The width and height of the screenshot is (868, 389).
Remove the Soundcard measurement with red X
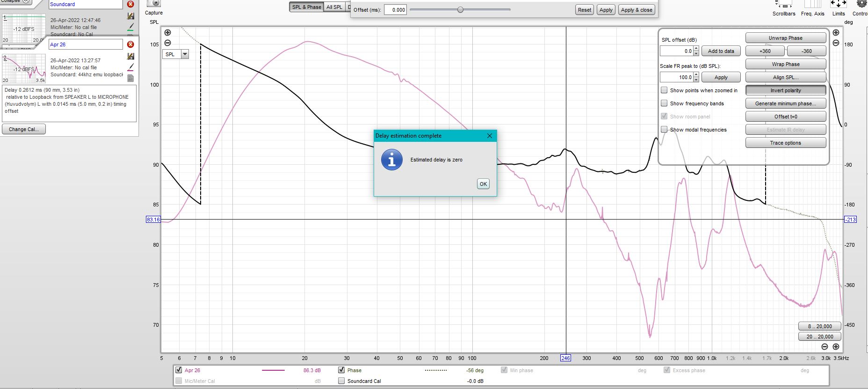[x=130, y=4]
